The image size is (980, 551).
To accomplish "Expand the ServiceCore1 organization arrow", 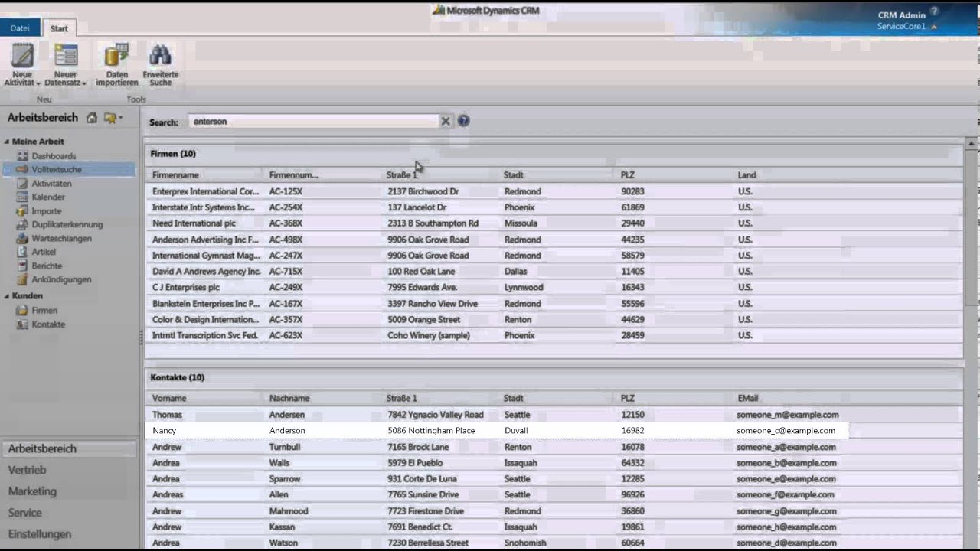I will (x=933, y=27).
